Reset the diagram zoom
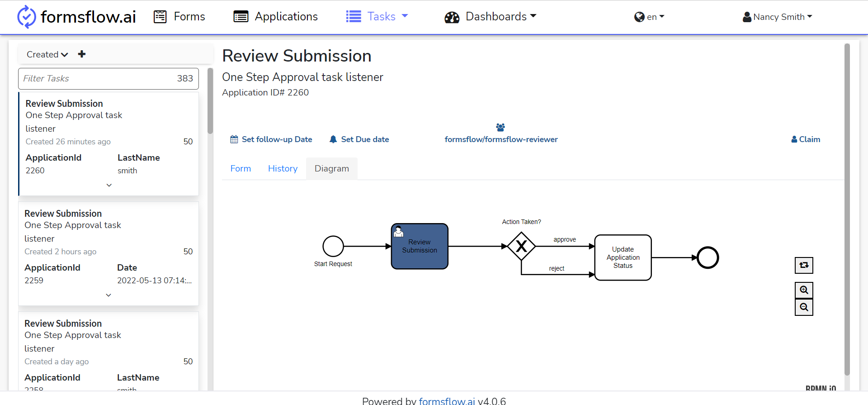 [804, 265]
